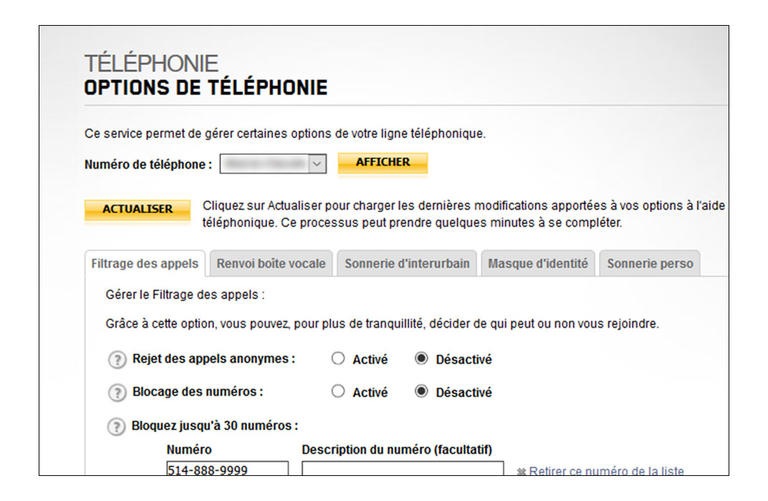Screen dimensions: 768x501
Task: Select Désactivé for Rejet des appels anonymes
Action: tap(422, 359)
